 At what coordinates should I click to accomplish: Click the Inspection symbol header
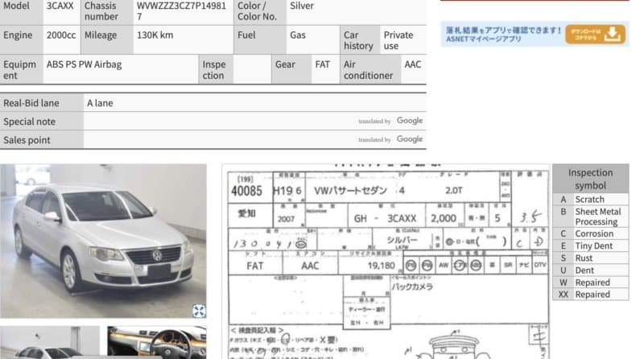[x=590, y=179]
